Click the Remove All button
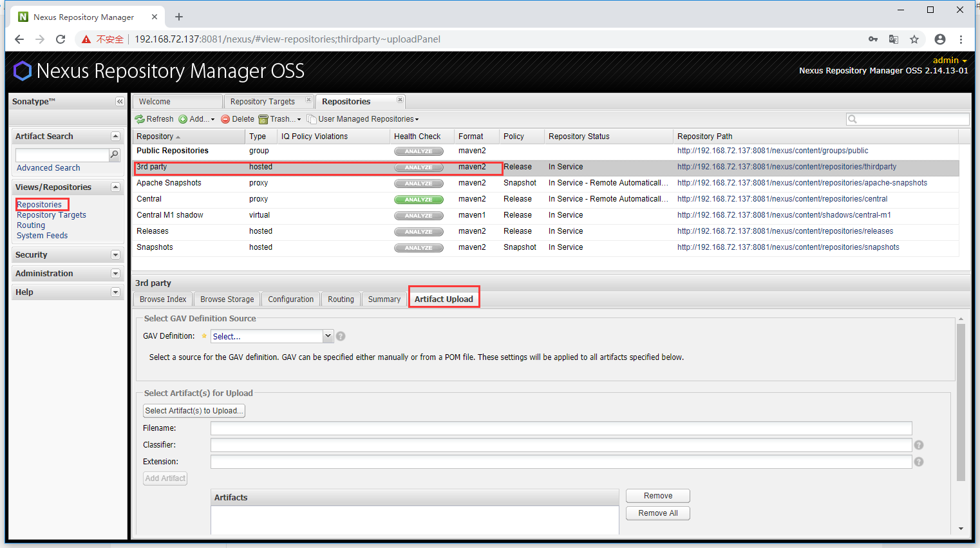The image size is (980, 548). click(658, 513)
